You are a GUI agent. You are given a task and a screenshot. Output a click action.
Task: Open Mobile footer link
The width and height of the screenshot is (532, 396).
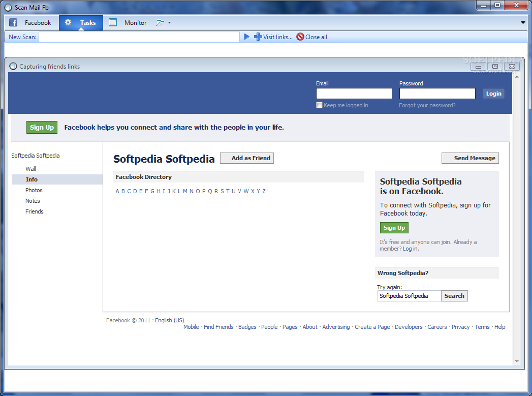[x=191, y=327]
